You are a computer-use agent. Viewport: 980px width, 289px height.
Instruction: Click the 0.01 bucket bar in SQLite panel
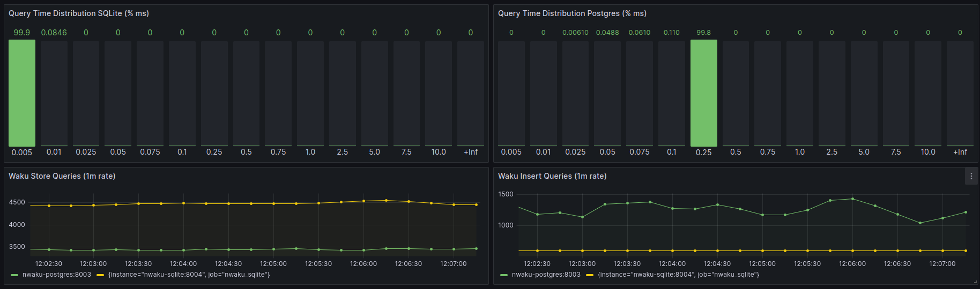pos(54,93)
